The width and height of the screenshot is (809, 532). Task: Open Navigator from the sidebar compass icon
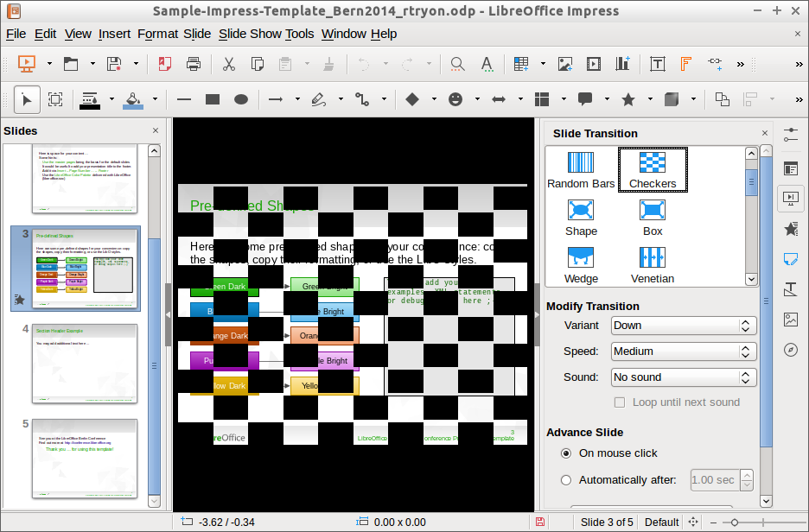790,349
